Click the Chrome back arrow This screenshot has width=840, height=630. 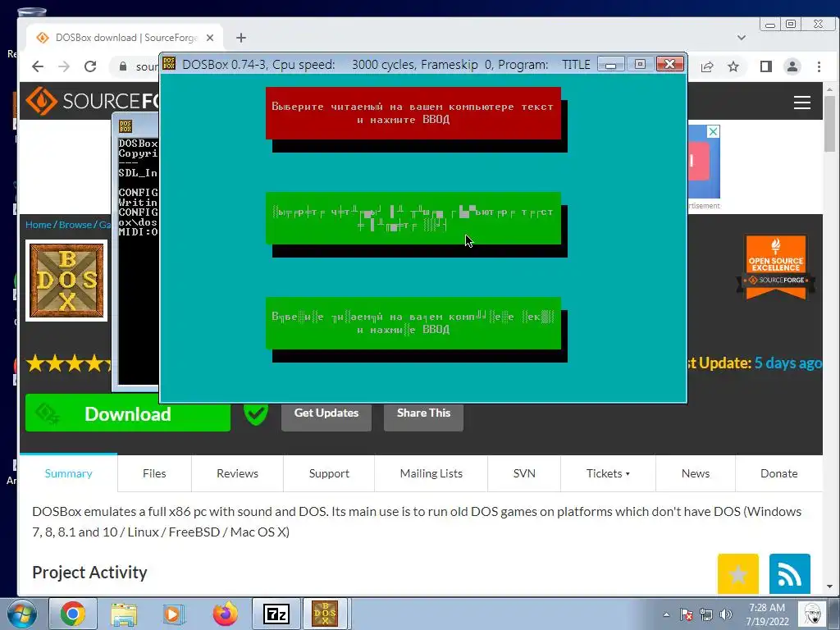click(x=38, y=66)
